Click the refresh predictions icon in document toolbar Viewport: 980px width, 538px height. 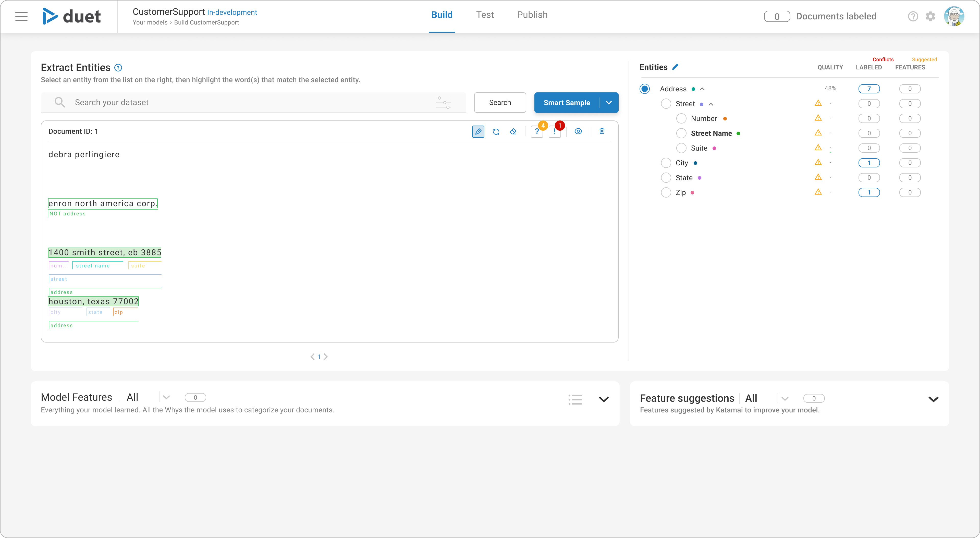(496, 132)
